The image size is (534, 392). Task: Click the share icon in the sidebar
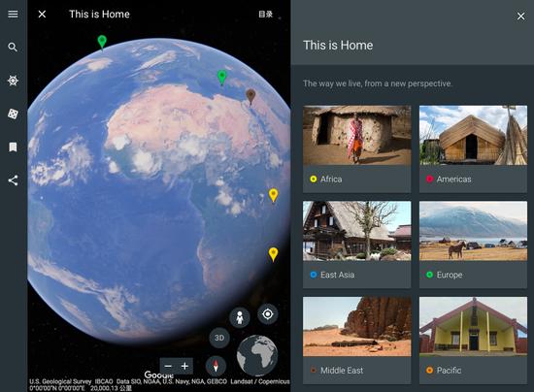13,180
